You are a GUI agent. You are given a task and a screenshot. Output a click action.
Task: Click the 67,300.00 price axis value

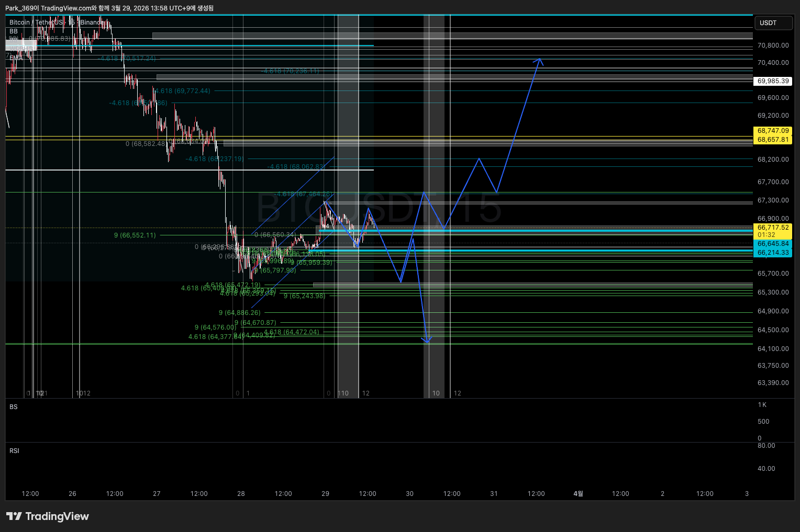point(773,200)
